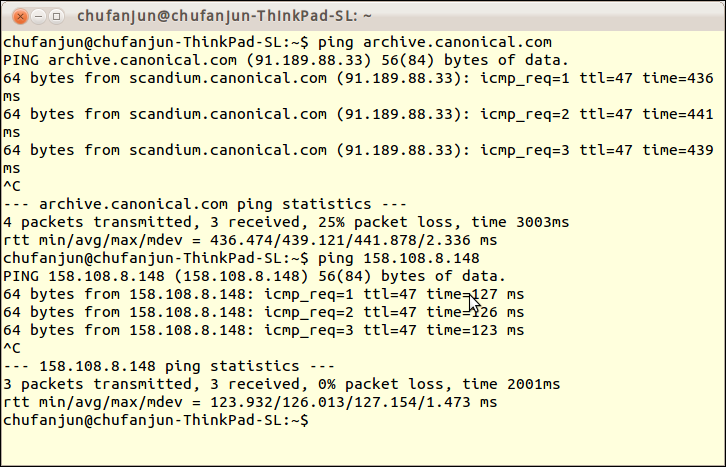This screenshot has width=726, height=467.
Task: Click the second ^C interrupt line
Action: point(12,348)
